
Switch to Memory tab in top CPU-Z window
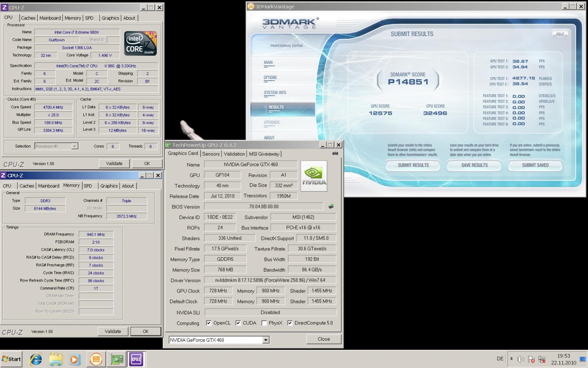(73, 18)
